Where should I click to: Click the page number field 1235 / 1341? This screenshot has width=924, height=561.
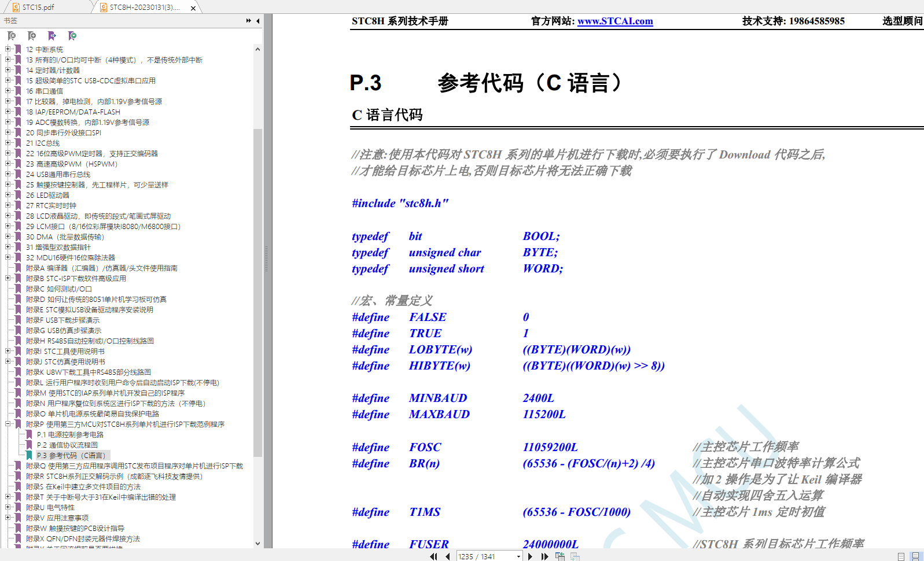tap(485, 556)
